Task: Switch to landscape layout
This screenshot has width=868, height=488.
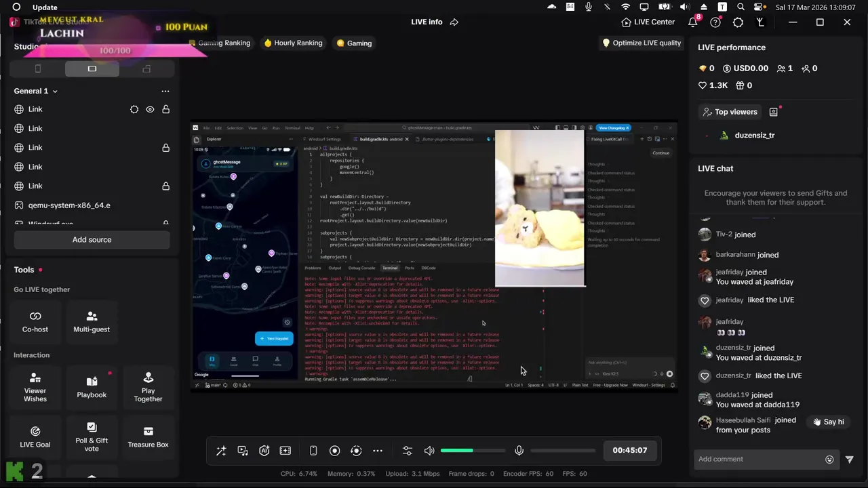Action: click(92, 68)
